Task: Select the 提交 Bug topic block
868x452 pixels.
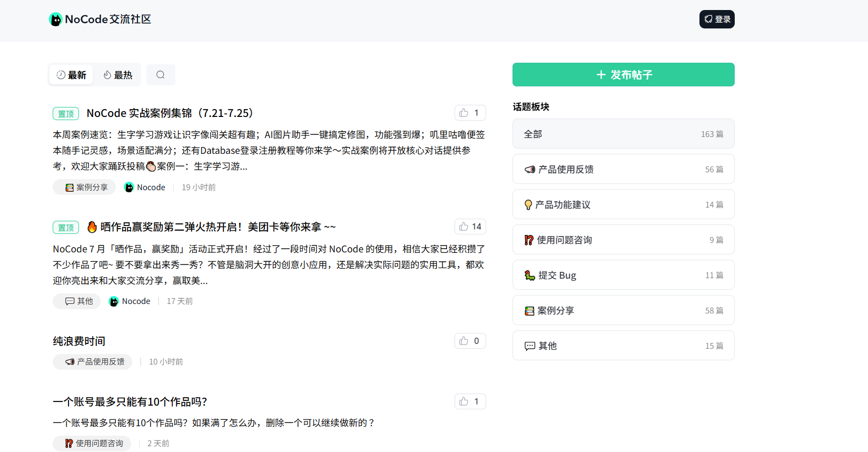Action: click(624, 275)
